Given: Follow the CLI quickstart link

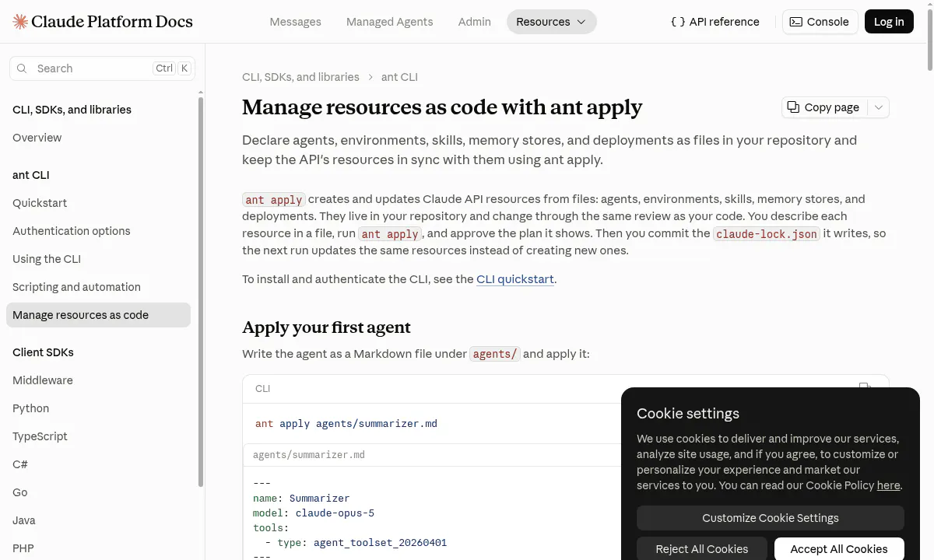Looking at the screenshot, I should pos(515,279).
